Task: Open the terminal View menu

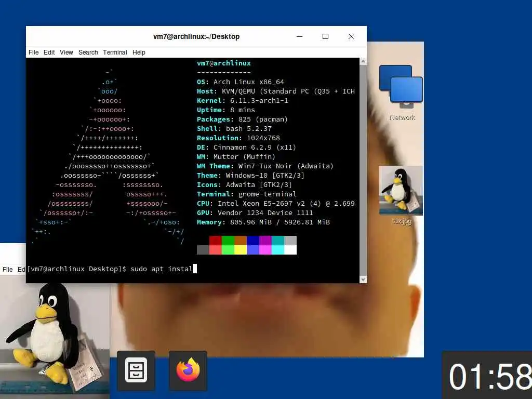Action: [x=66, y=52]
